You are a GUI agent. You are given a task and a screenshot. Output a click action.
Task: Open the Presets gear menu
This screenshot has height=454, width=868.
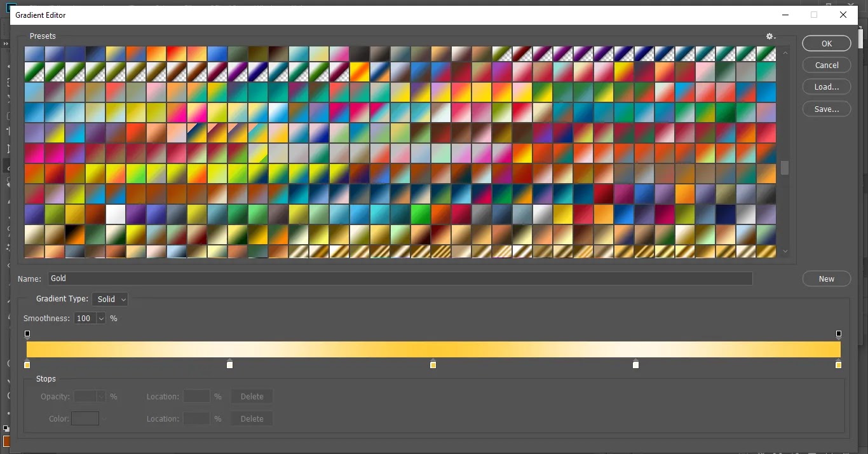click(770, 36)
